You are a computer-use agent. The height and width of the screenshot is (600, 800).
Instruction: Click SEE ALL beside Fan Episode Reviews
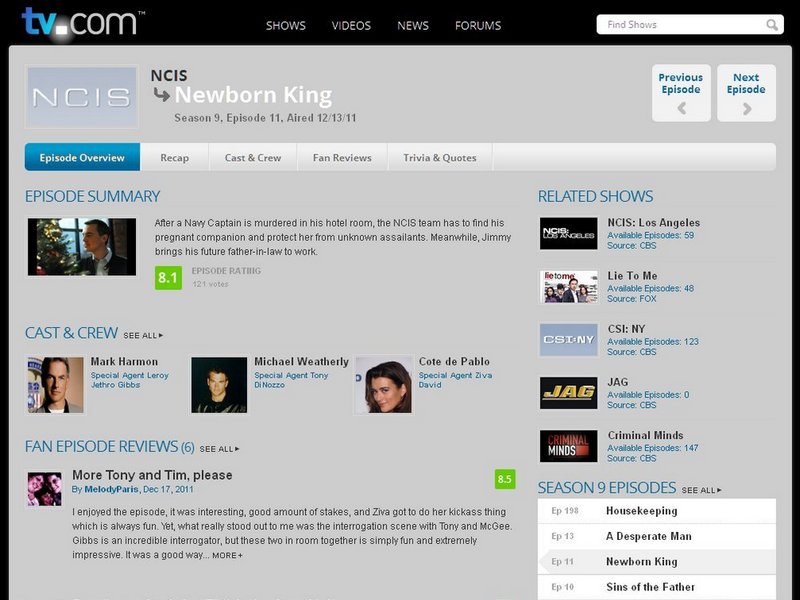coord(219,448)
